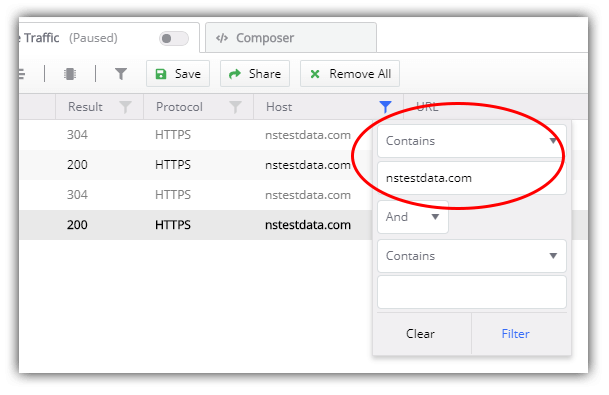This screenshot has width=609, height=395.
Task: Share the sessions
Action: 255,74
